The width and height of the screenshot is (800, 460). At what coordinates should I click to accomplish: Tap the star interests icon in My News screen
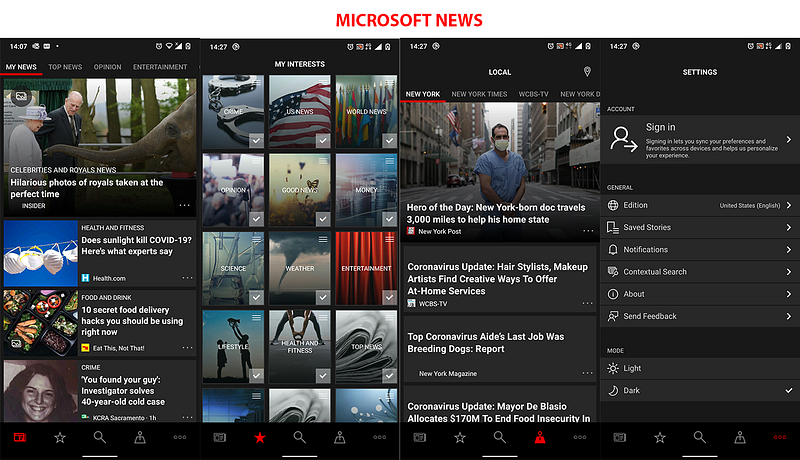click(x=60, y=437)
